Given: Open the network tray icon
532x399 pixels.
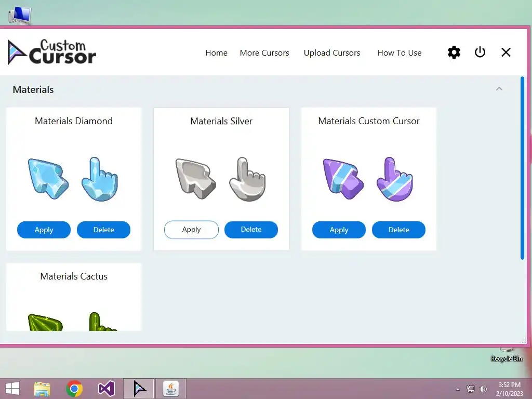Looking at the screenshot, I should (x=470, y=389).
